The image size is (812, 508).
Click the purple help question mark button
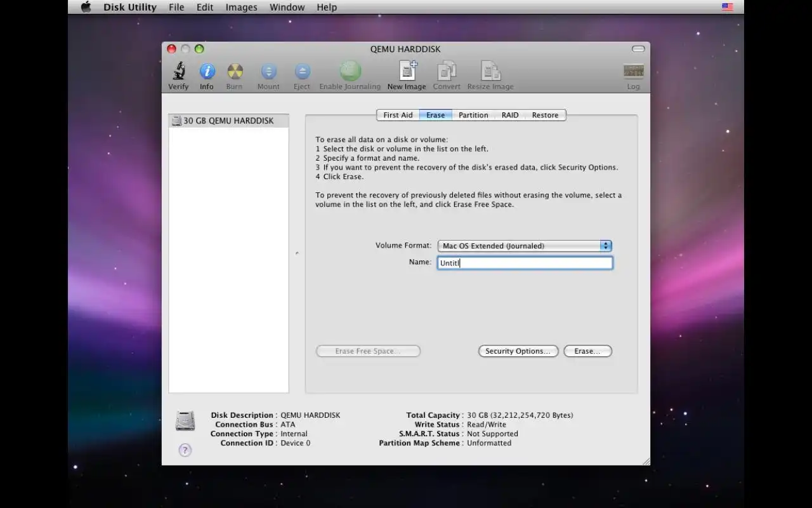coord(185,450)
